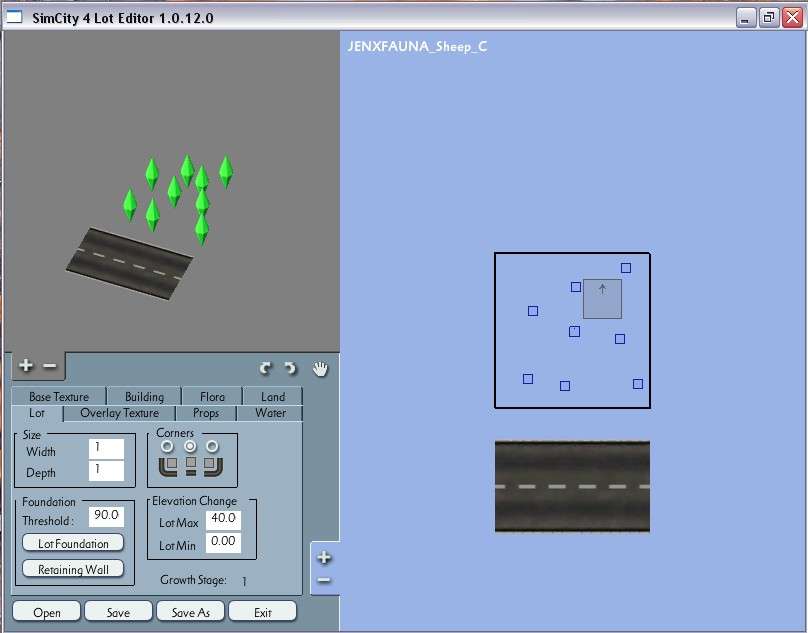808x633 pixels.
Task: Select the third radio button under Corners
Action: click(x=212, y=446)
